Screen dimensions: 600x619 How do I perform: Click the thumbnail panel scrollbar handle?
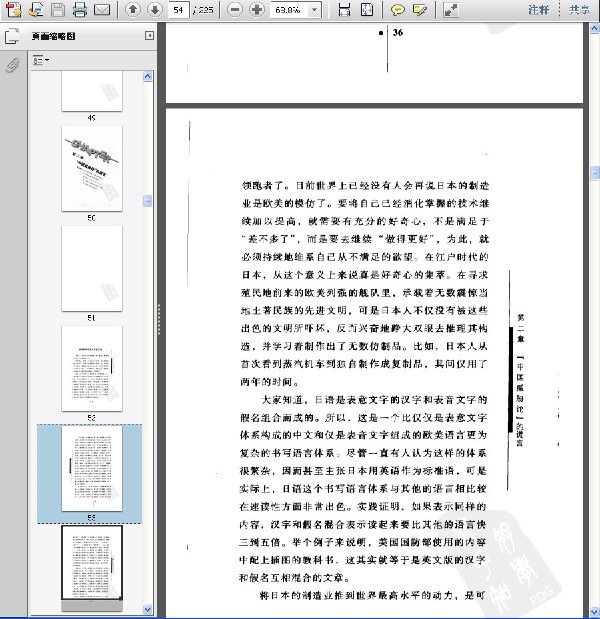click(x=148, y=201)
